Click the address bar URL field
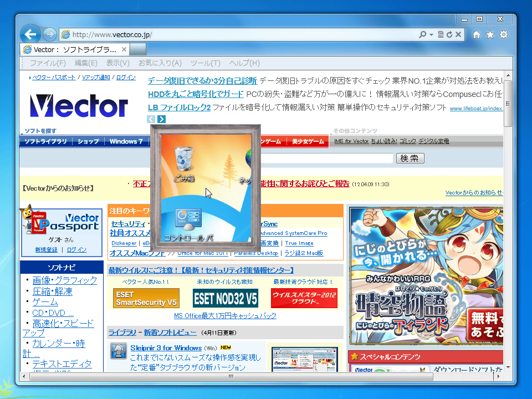Viewport: 532px width, 399px height. 238,34
